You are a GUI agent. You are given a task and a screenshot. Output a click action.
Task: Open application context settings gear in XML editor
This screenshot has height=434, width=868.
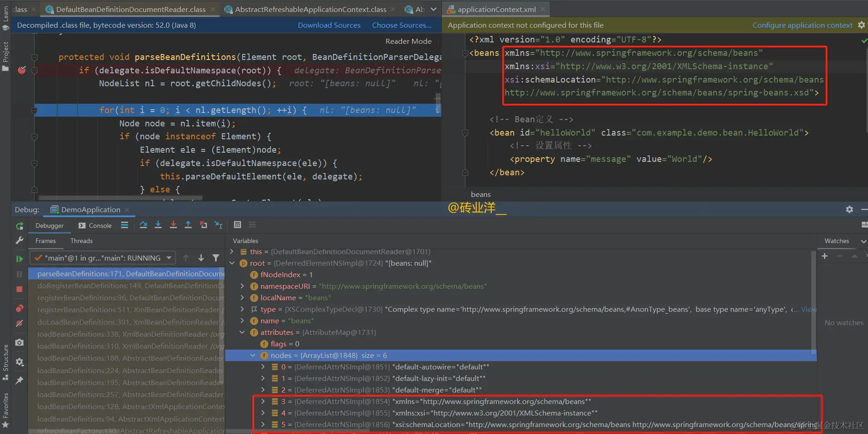tap(862, 25)
